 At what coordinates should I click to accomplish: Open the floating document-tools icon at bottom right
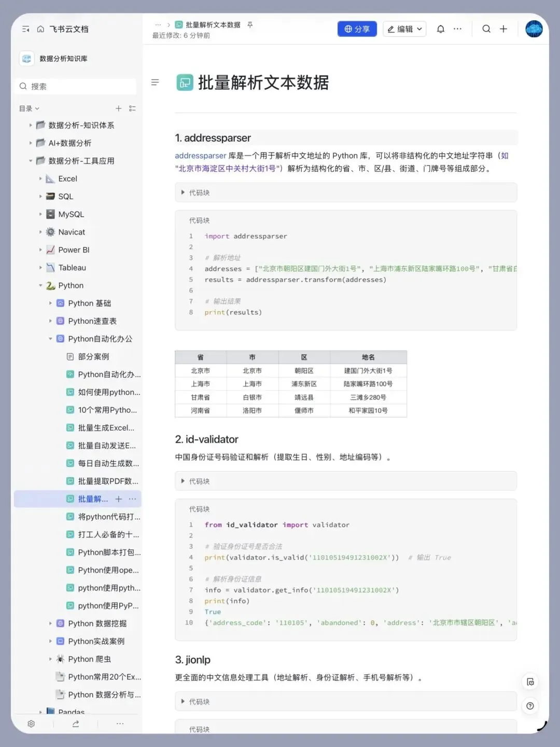pyautogui.click(x=530, y=682)
